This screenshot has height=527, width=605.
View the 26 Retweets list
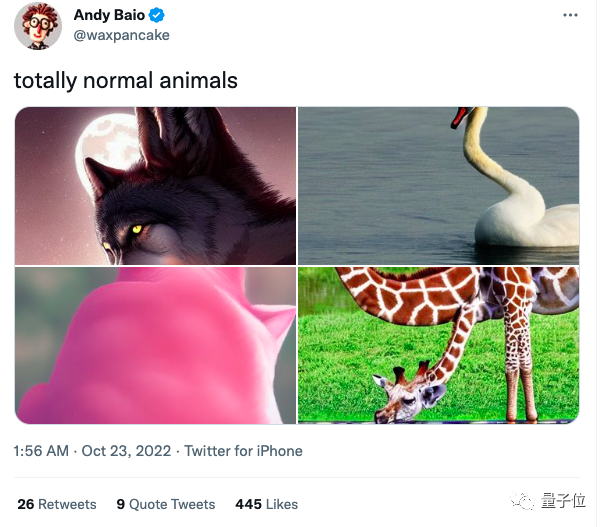click(x=57, y=504)
